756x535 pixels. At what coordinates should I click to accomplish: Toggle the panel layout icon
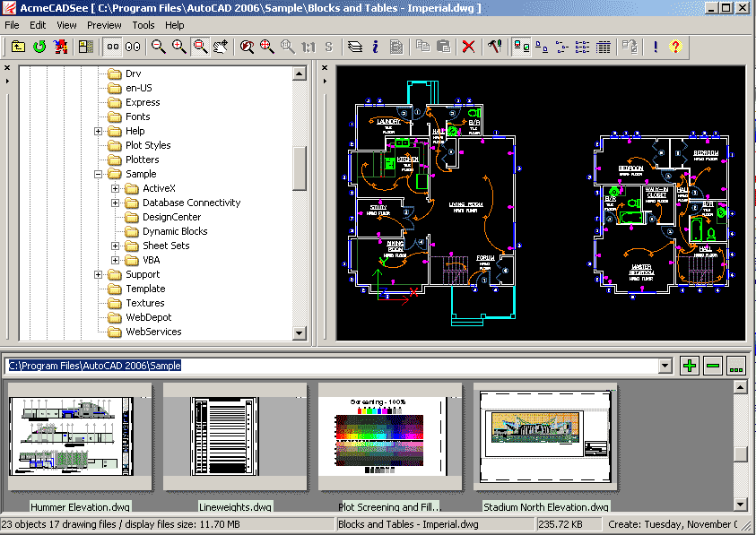pos(86,47)
